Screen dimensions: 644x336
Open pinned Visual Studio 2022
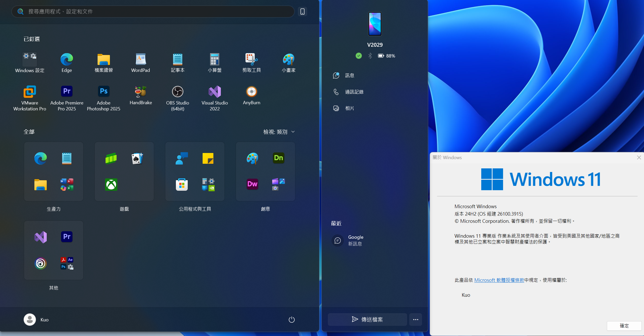tap(215, 98)
